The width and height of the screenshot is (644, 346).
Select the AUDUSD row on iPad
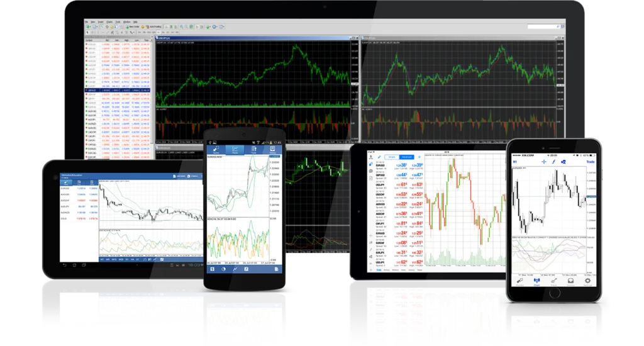399,204
